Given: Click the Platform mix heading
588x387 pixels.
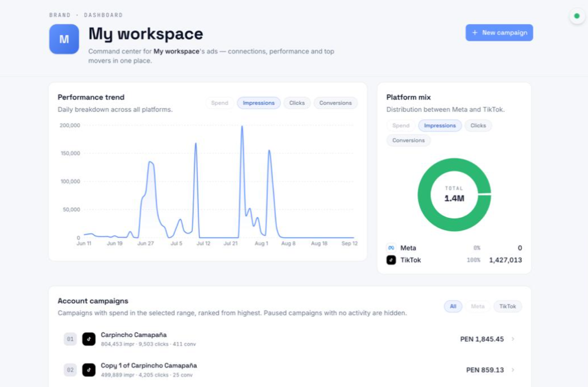Looking at the screenshot, I should point(408,97).
